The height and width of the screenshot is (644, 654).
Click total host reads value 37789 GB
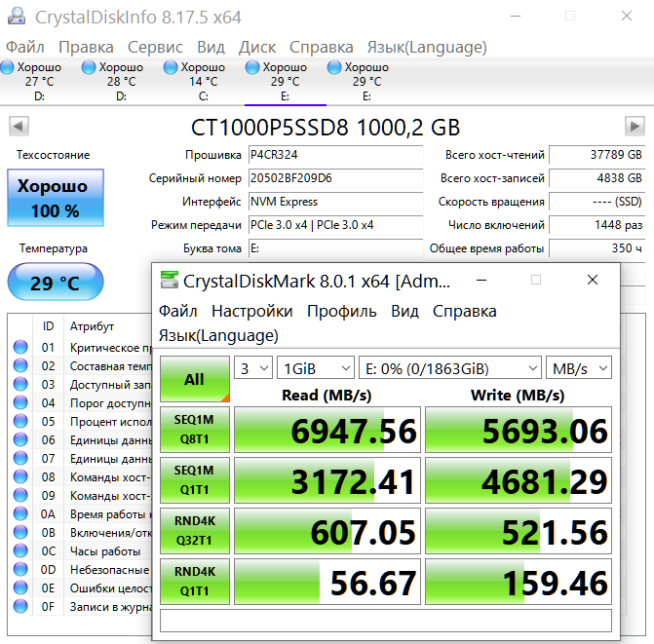[596, 155]
